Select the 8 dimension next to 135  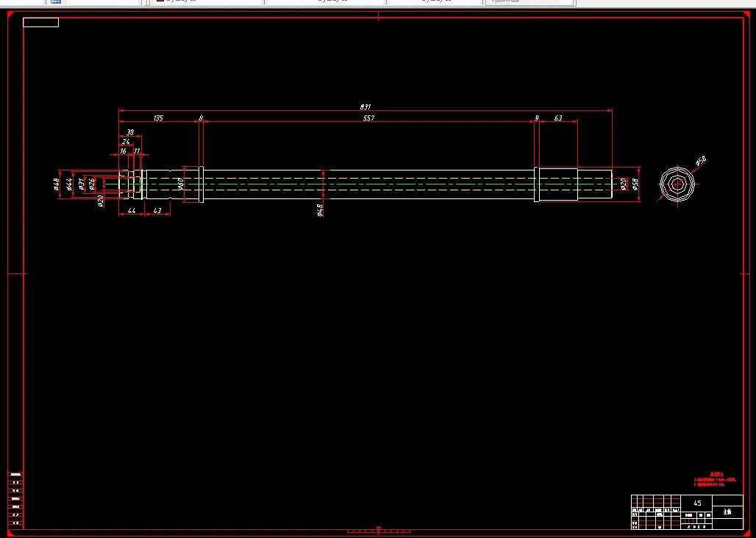(x=201, y=118)
